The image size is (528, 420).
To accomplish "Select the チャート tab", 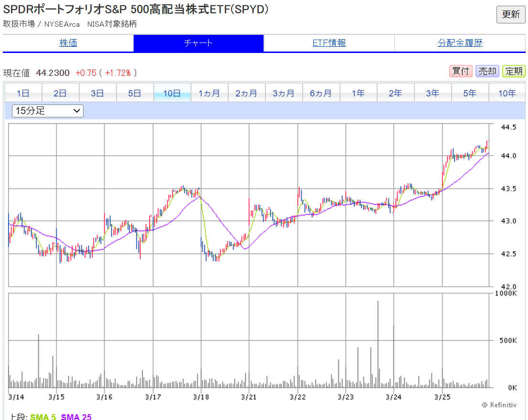I will tap(198, 43).
